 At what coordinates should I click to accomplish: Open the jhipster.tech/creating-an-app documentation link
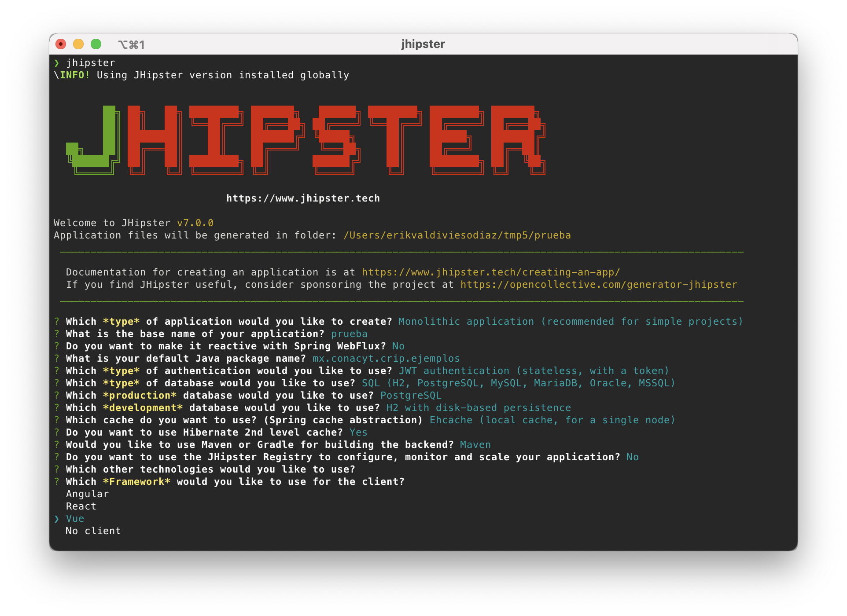[491, 272]
